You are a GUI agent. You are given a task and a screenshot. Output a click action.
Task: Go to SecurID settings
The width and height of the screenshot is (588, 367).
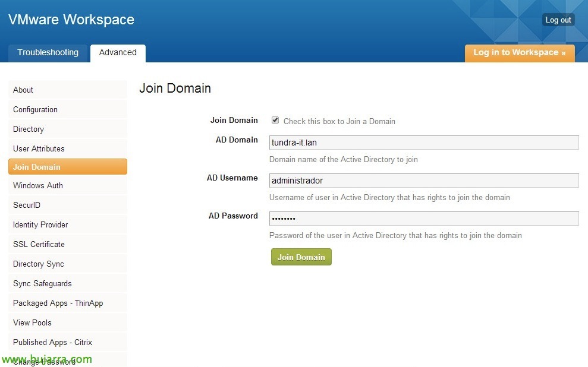pos(68,205)
